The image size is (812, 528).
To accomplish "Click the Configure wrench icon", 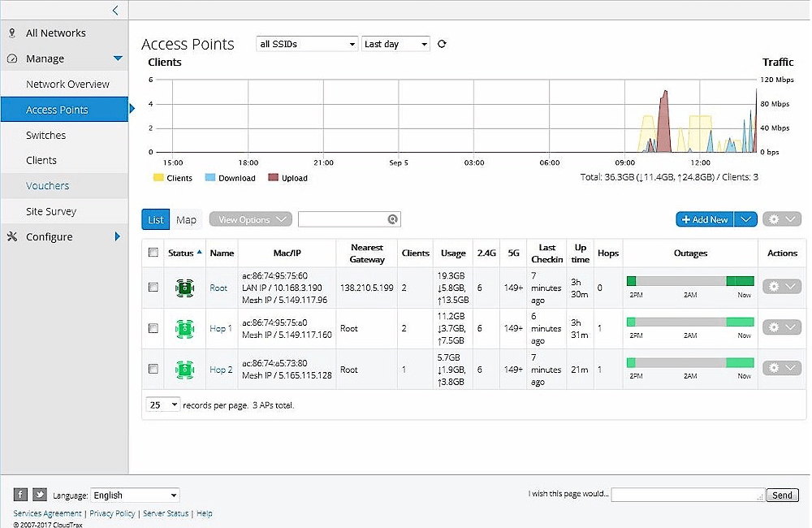I will (x=12, y=237).
